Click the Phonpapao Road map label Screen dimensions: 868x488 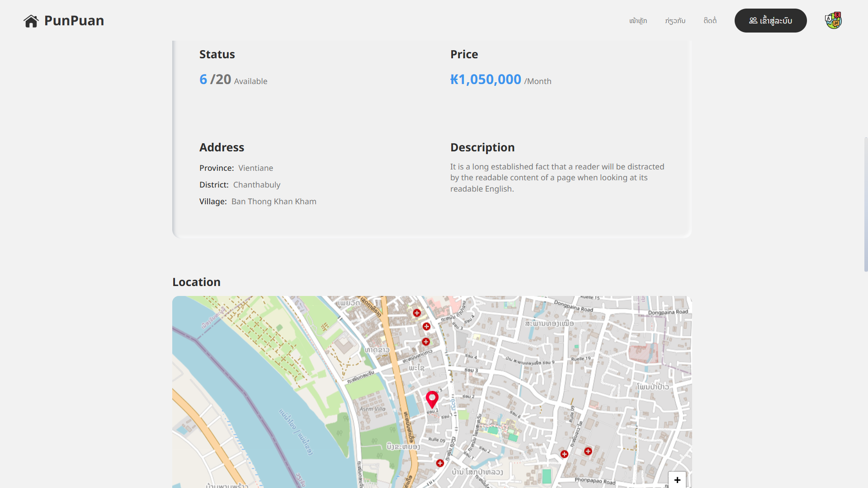point(595,481)
